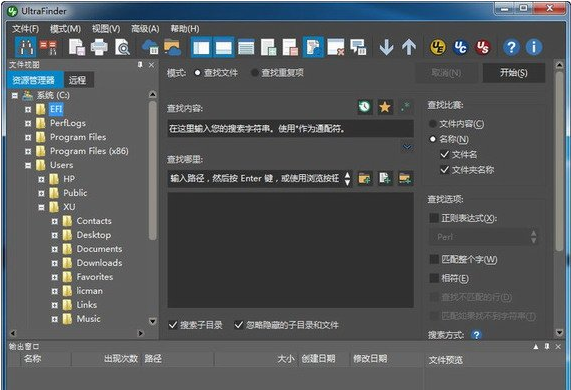Viewport: 571px width, 390px height.
Task: Expand the Program Files (x86) node
Action: [x=28, y=151]
